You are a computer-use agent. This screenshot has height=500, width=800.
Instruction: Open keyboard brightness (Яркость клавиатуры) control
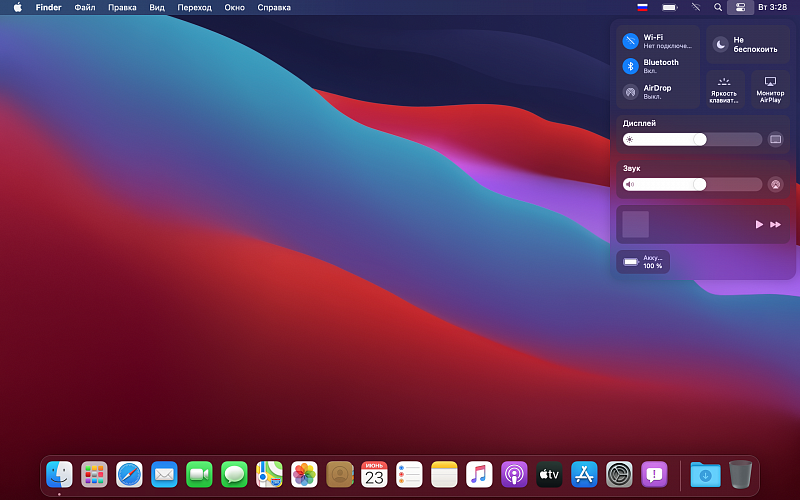(x=725, y=88)
